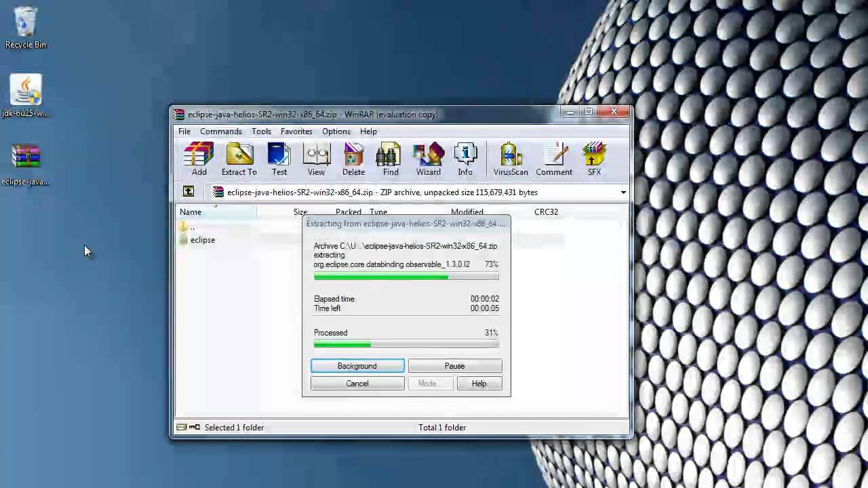Click the Processed total progress bar
The width and height of the screenshot is (868, 488).
click(x=406, y=344)
